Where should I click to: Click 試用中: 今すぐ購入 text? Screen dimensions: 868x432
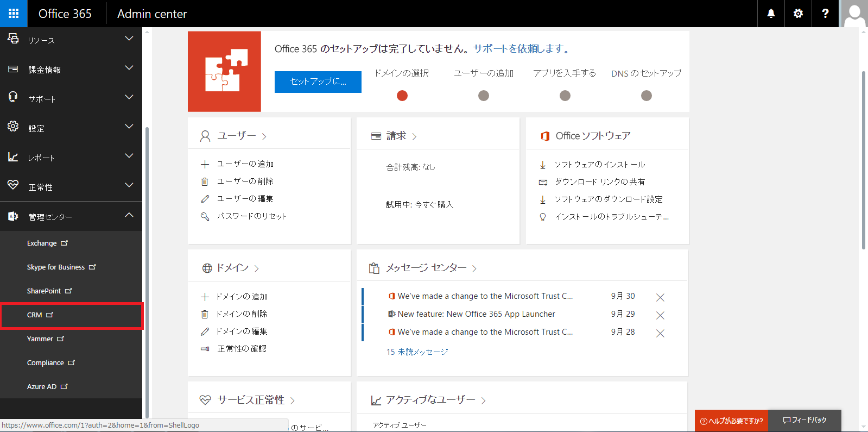[x=420, y=205]
